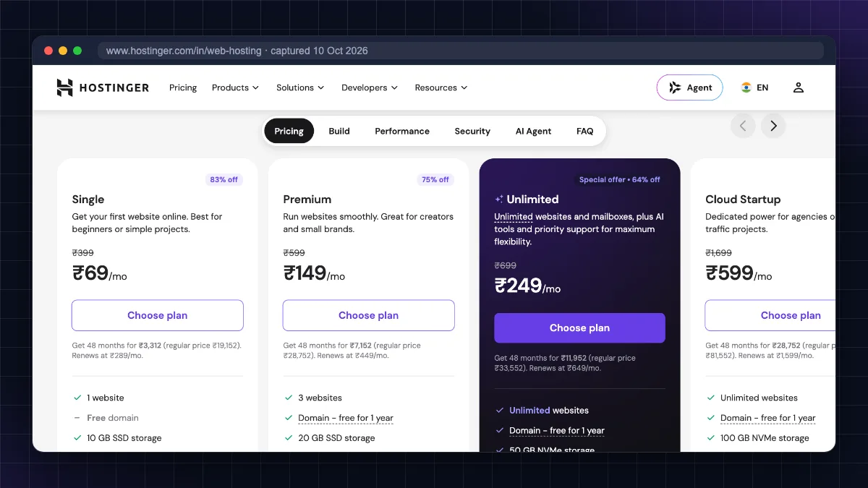Click the Single plan title
The height and width of the screenshot is (488, 868).
click(x=88, y=200)
